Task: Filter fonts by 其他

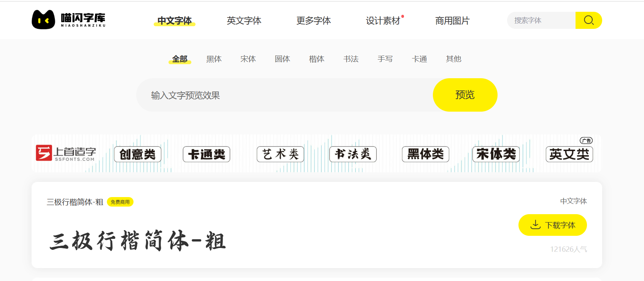Action: pos(453,59)
